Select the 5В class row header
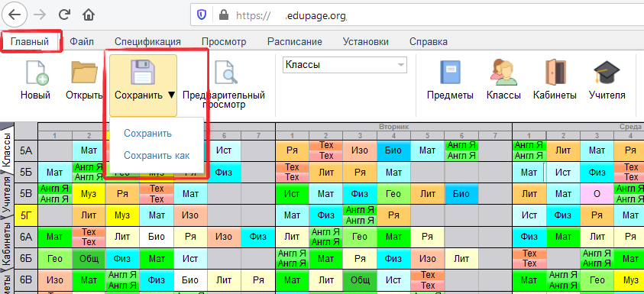Viewport: 644px width, 294px height. click(x=26, y=194)
